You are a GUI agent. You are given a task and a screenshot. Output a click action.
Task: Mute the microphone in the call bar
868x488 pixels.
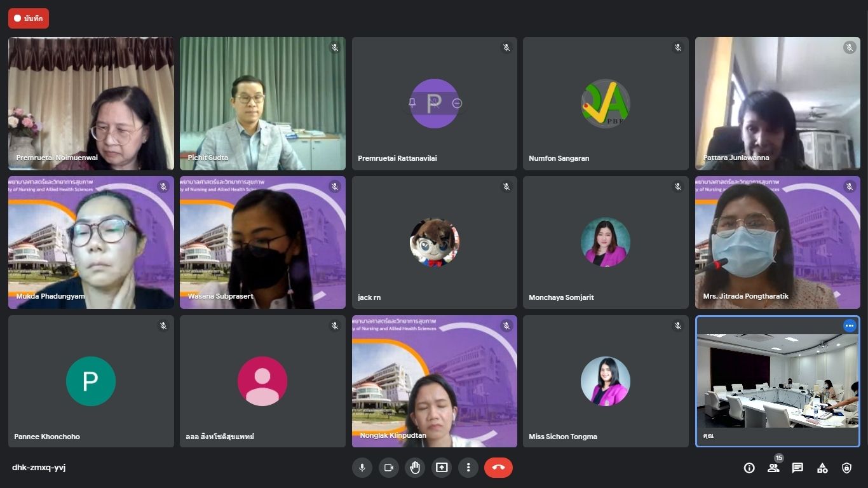362,468
